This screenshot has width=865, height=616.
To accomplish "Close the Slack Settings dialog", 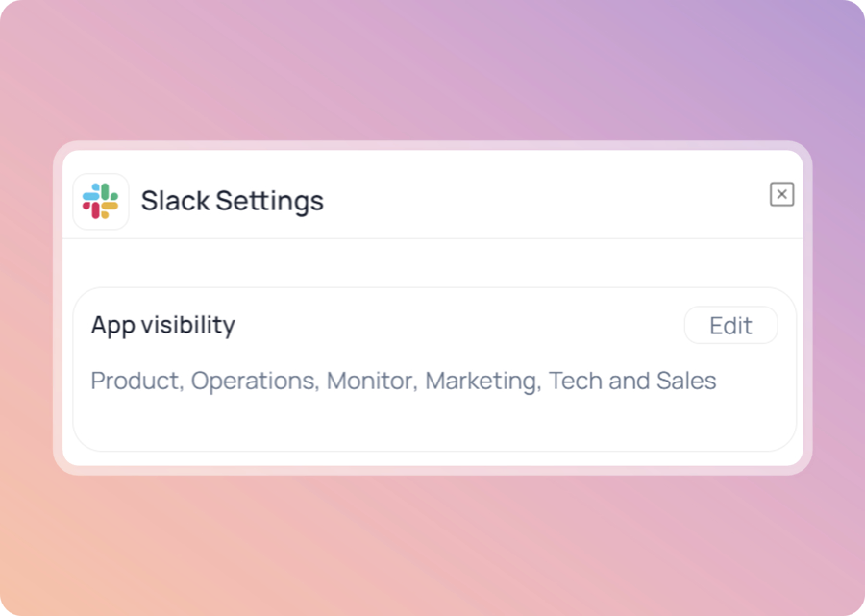I will tap(782, 195).
